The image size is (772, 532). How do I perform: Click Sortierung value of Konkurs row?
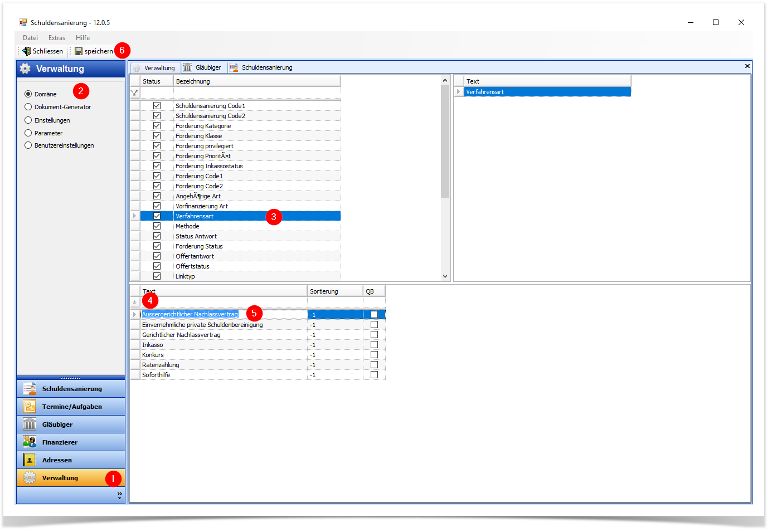pyautogui.click(x=335, y=355)
